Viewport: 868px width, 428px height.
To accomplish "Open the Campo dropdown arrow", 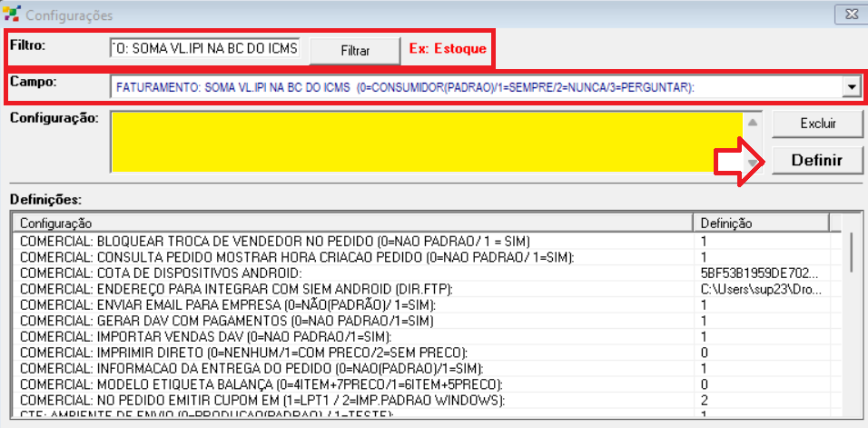I will click(x=851, y=86).
